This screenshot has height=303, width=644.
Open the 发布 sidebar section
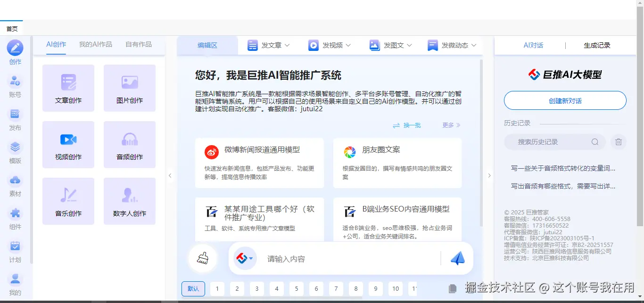[x=15, y=119]
